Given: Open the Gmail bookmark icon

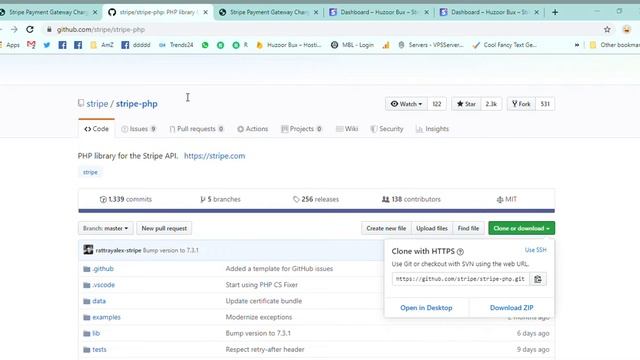Looking at the screenshot, I should (x=31, y=45).
